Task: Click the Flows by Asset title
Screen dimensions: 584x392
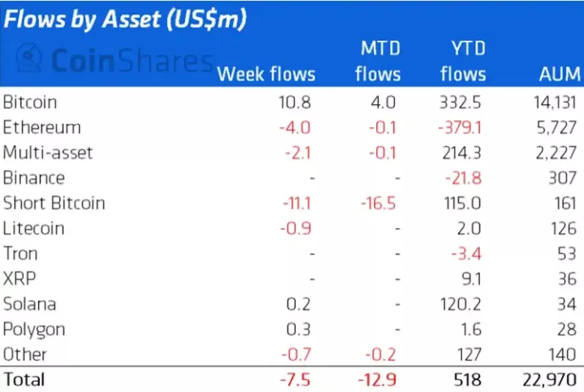Action: [125, 20]
